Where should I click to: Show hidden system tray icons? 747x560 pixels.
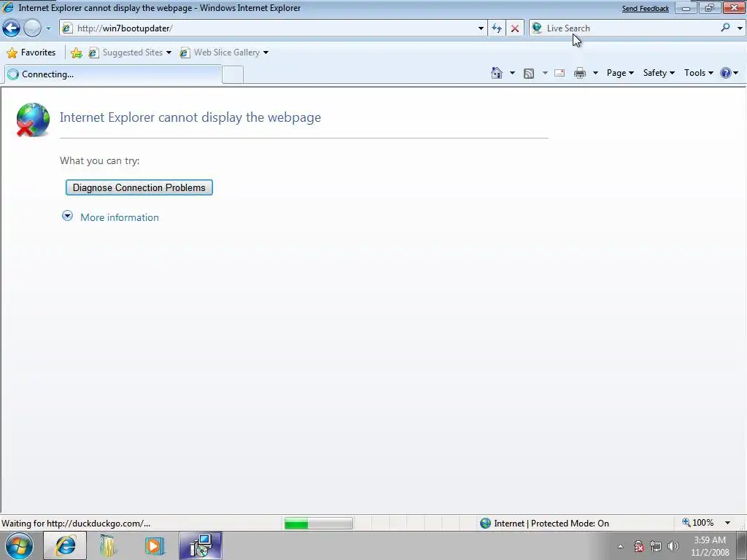click(x=620, y=546)
